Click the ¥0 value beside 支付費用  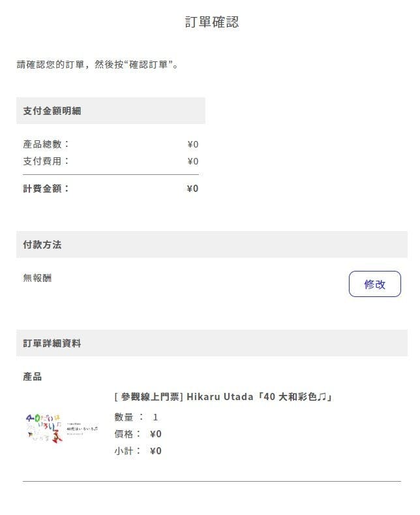point(192,161)
